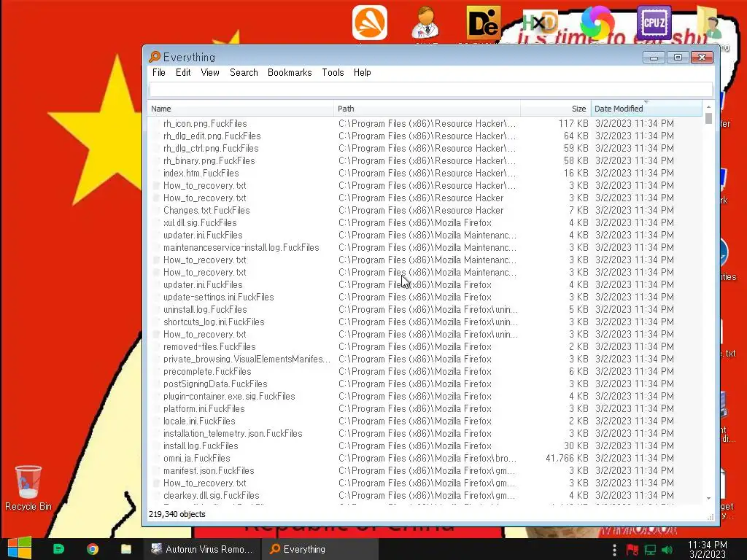Viewport: 747px width, 560px height.
Task: Sort by the Date Modified column header
Action: point(646,109)
